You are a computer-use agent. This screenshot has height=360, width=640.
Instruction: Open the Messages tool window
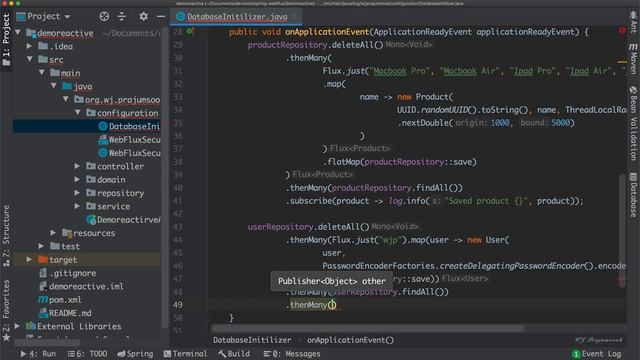click(x=292, y=354)
